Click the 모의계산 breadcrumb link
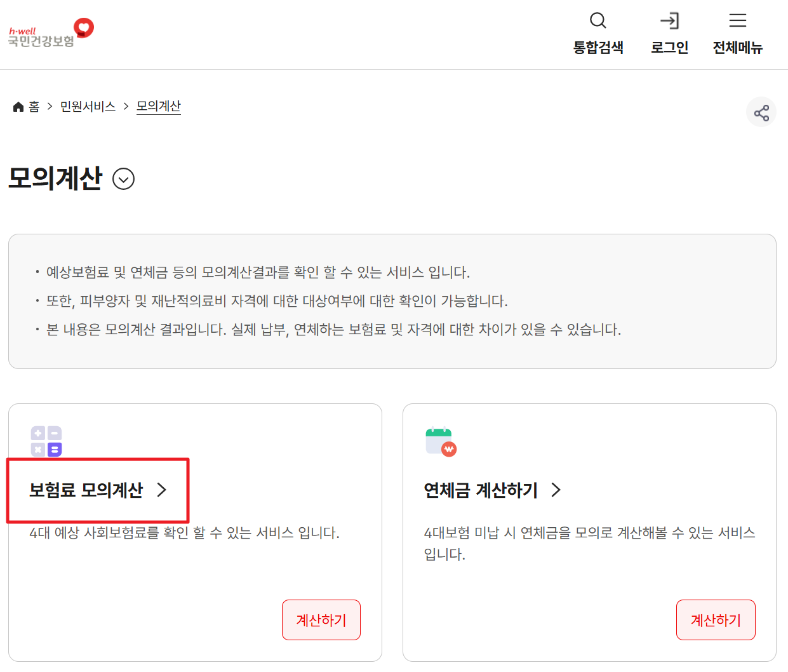 pos(159,106)
